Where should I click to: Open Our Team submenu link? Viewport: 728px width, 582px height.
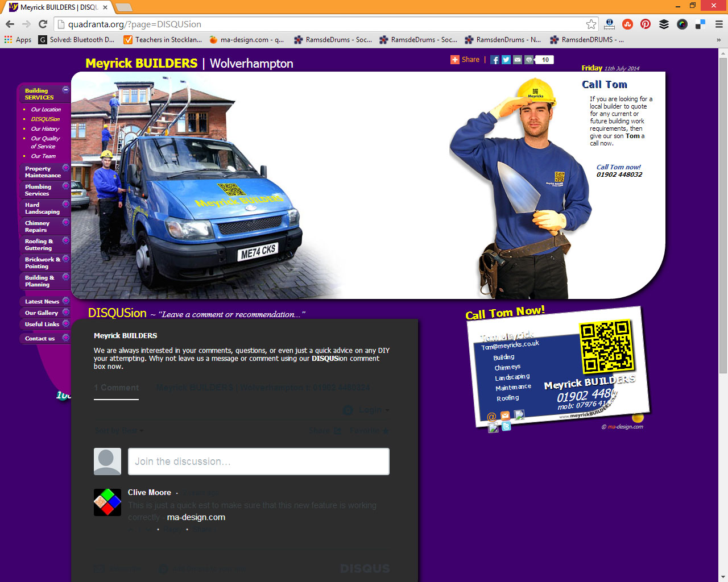[43, 156]
